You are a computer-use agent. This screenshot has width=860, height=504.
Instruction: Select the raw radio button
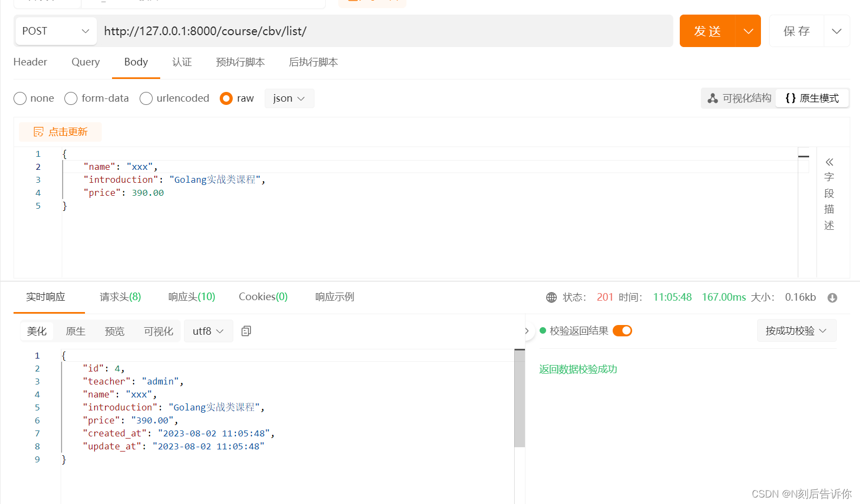tap(226, 98)
